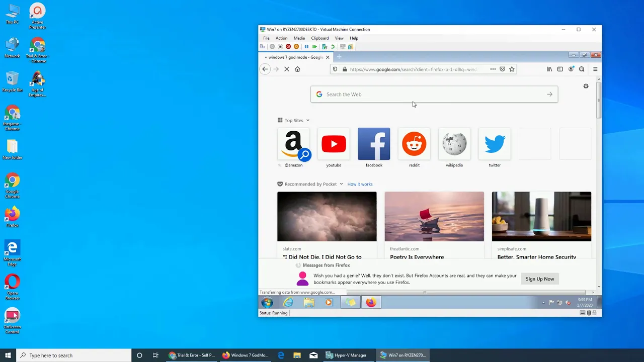644x362 pixels.
Task: Click the Checkpoint icon in VM toolbar
Action: [x=325, y=47]
